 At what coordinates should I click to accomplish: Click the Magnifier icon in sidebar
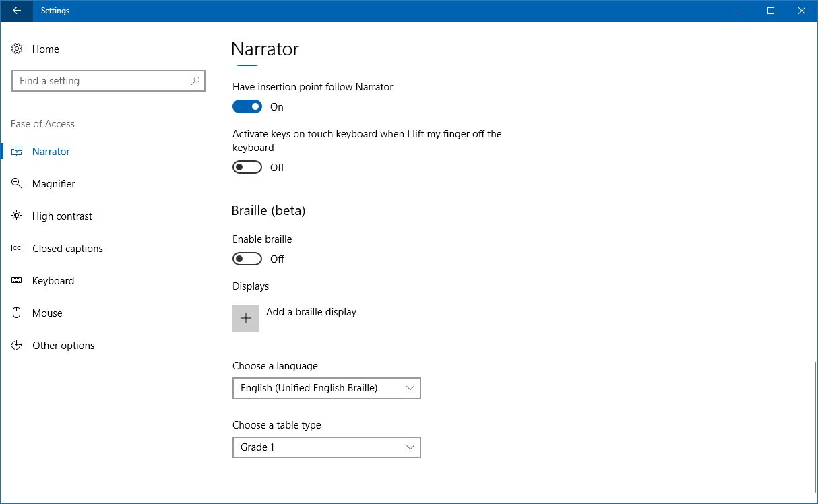point(18,184)
